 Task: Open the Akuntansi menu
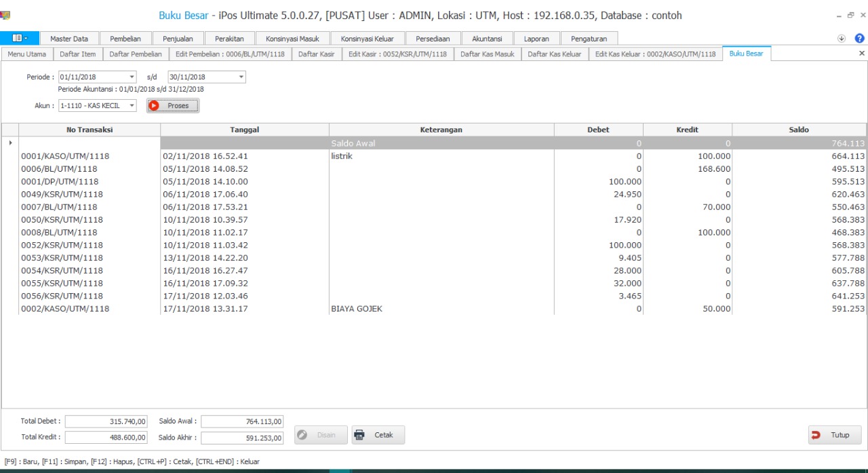point(487,39)
